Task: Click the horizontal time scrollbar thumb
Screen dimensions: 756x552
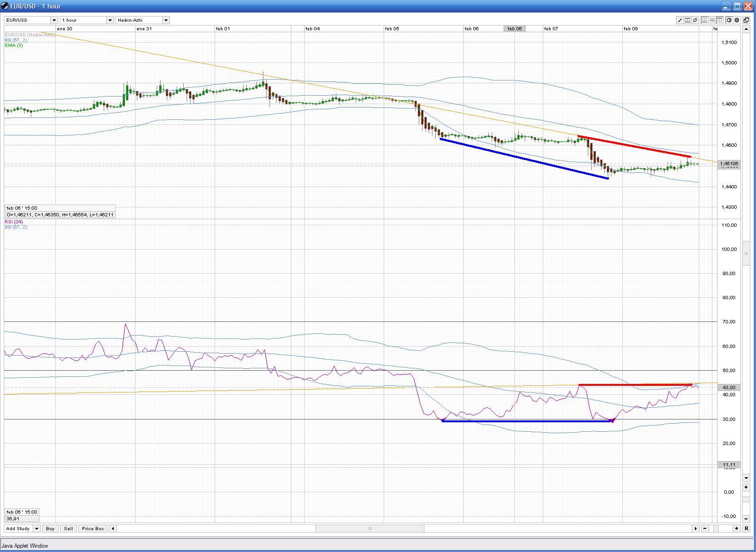Action: [369, 528]
